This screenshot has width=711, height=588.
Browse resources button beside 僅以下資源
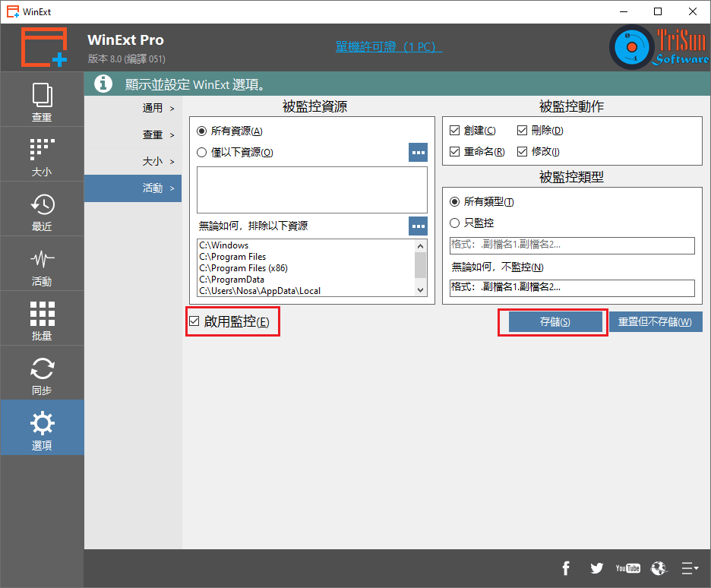tap(418, 153)
